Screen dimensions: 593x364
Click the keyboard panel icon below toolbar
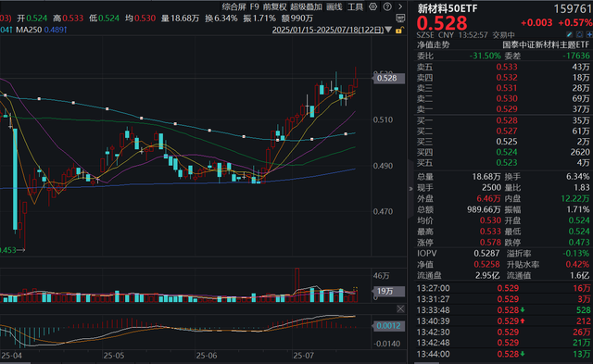399,18
